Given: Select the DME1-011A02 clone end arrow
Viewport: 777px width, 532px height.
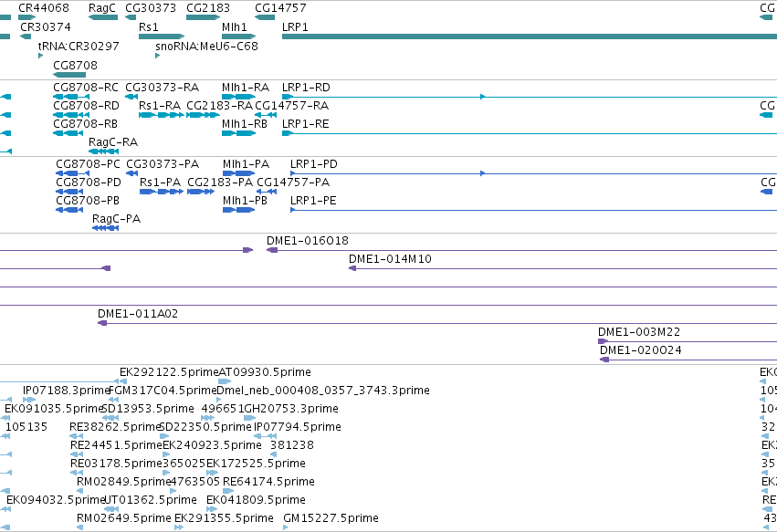Looking at the screenshot, I should [102, 323].
